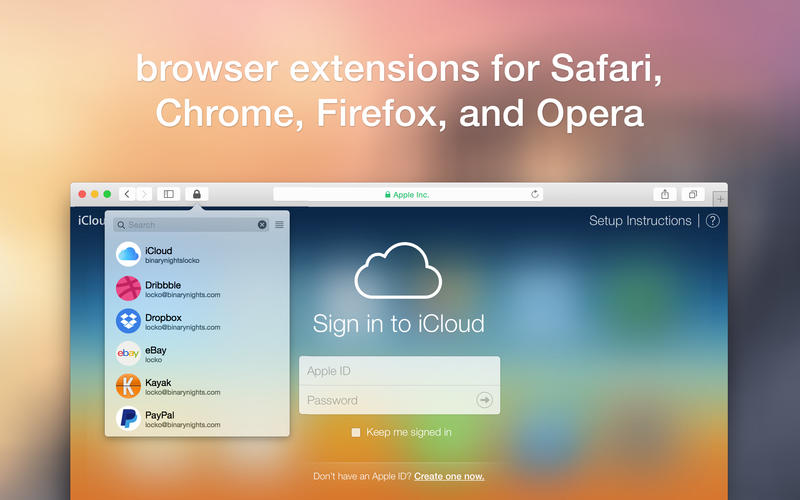Screen dimensions: 800x500
Task: Clear the search field with the X icon
Action: pyautogui.click(x=262, y=225)
